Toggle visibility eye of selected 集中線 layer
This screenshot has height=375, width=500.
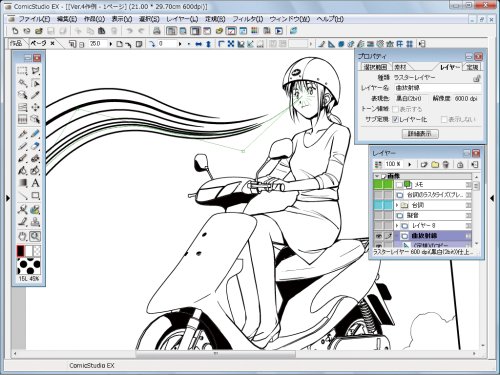tap(378, 236)
